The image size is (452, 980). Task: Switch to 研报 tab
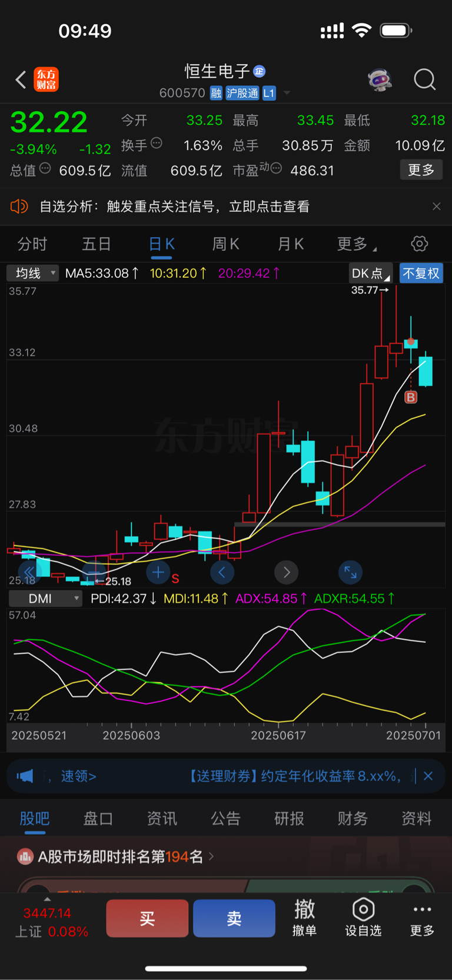click(289, 818)
